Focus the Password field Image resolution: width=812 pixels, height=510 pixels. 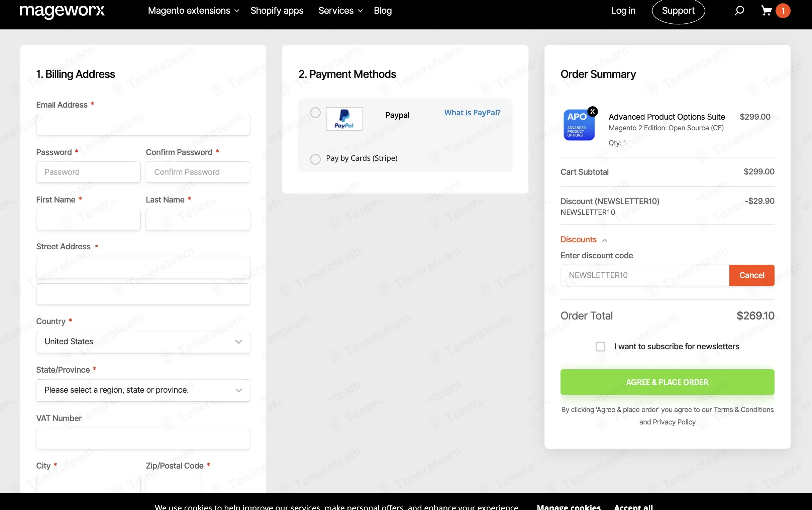point(88,172)
